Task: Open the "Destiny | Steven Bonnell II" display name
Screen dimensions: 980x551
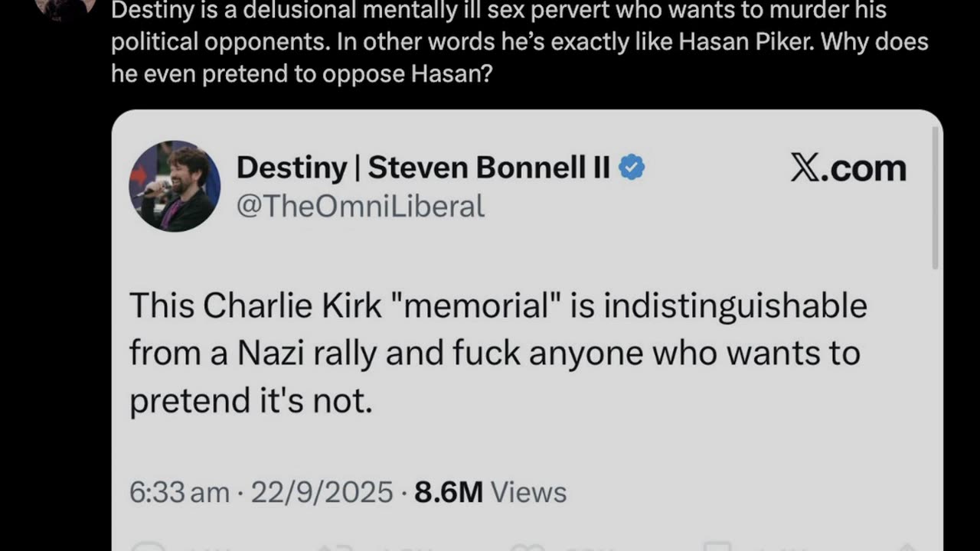Action: pyautogui.click(x=423, y=168)
